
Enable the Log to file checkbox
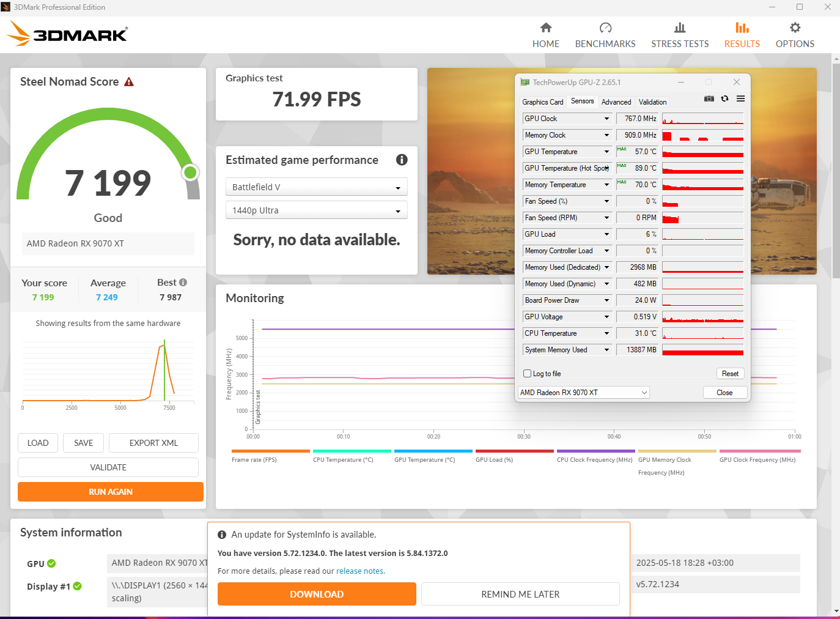coord(527,374)
